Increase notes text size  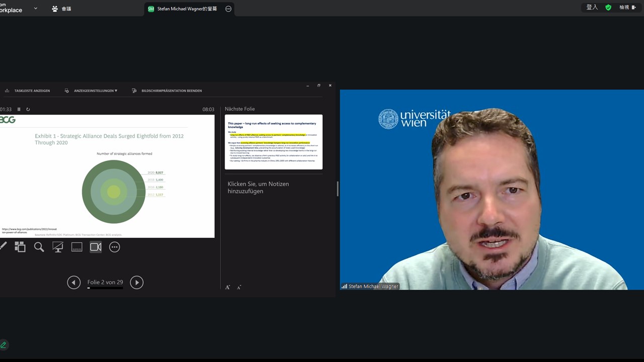tap(227, 287)
